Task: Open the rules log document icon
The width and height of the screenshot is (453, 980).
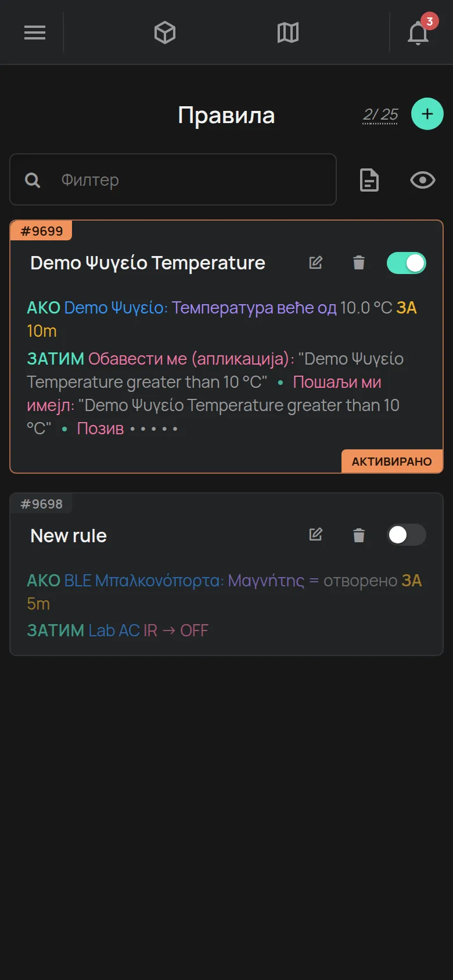Action: 369,180
